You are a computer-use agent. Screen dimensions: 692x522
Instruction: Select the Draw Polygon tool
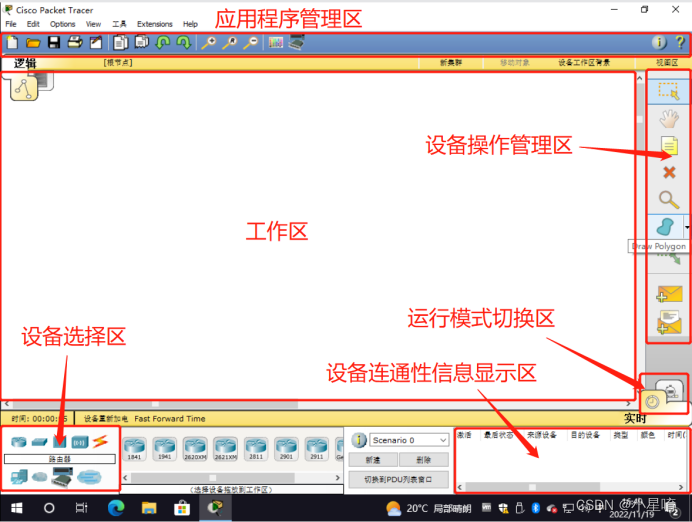(666, 227)
